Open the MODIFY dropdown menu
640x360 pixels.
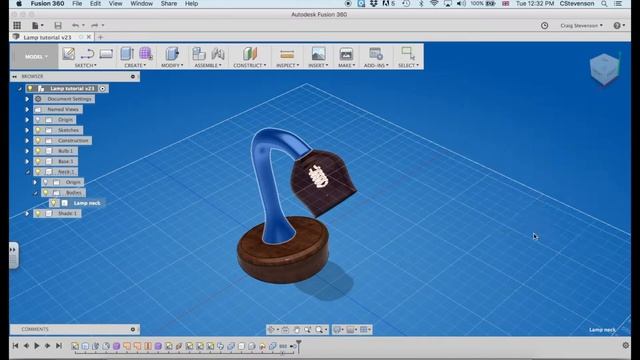172,65
